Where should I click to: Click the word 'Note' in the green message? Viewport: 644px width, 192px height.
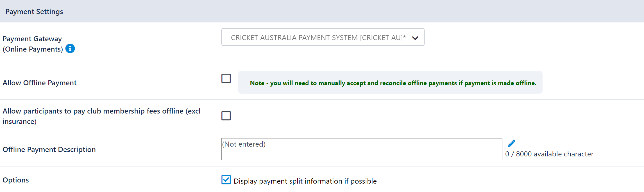point(257,83)
